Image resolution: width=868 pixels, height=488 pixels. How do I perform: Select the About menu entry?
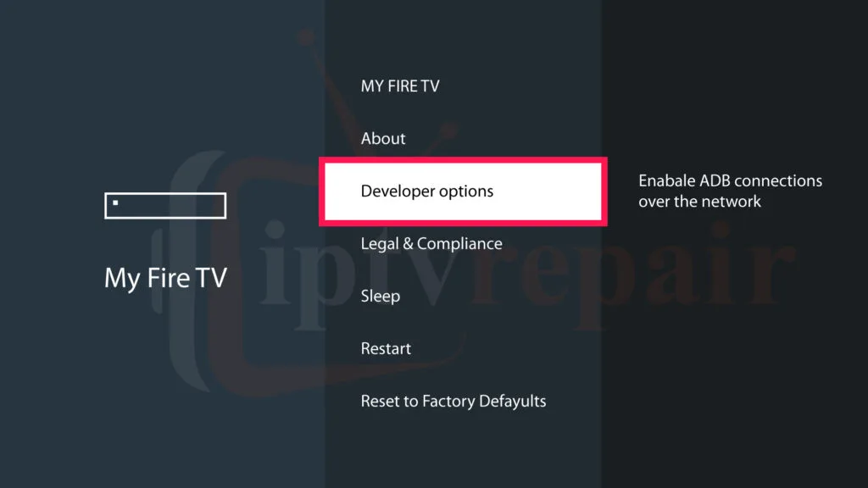pos(382,138)
